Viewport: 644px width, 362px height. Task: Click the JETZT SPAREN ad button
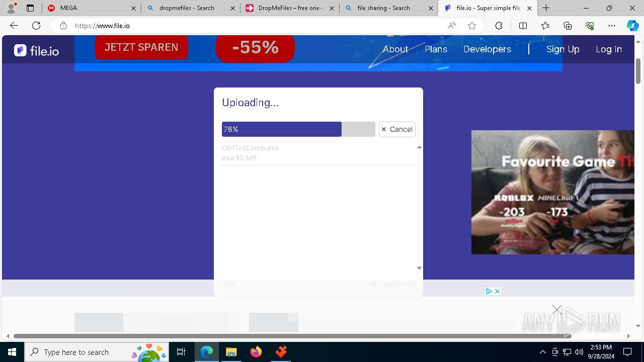141,47
